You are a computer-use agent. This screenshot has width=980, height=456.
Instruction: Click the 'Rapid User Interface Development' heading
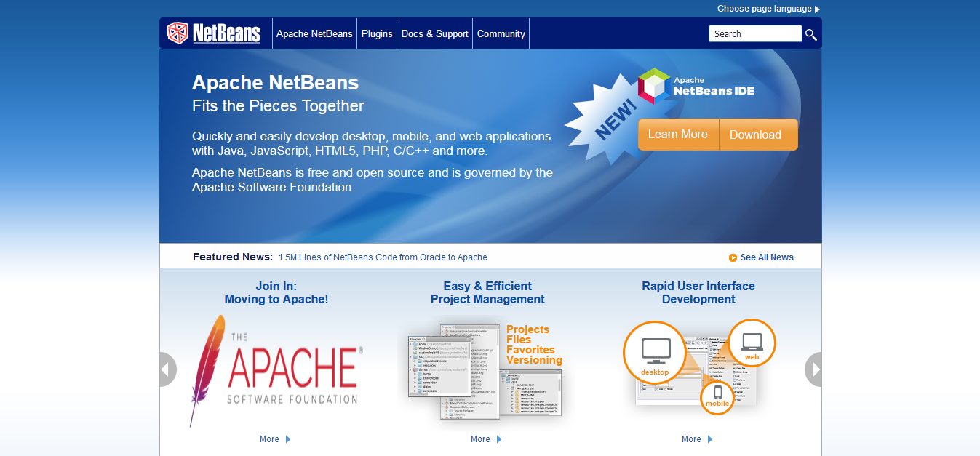coord(698,292)
